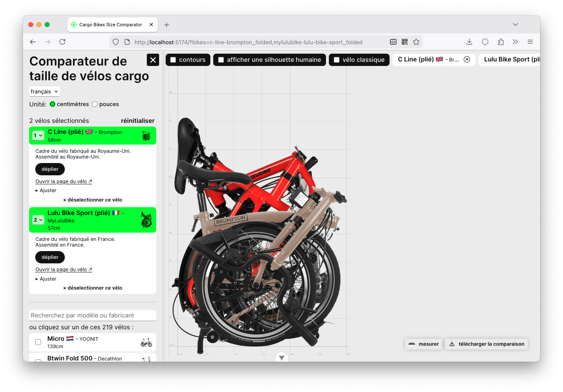Viewport: 563px width, 392px height.
Task: Click the reader view icon in address bar
Action: coord(393,42)
